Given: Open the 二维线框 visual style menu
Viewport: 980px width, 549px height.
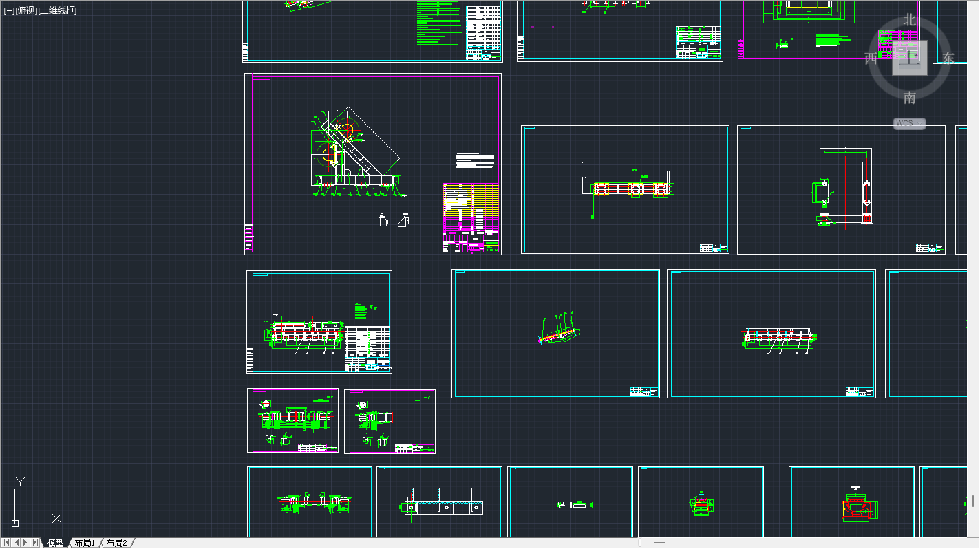Looking at the screenshot, I should pos(58,10).
